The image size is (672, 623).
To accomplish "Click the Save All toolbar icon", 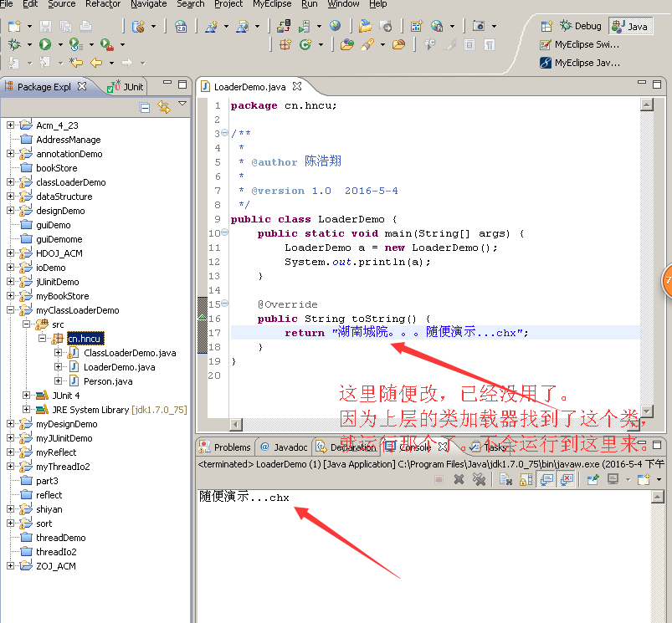I will [x=65, y=26].
